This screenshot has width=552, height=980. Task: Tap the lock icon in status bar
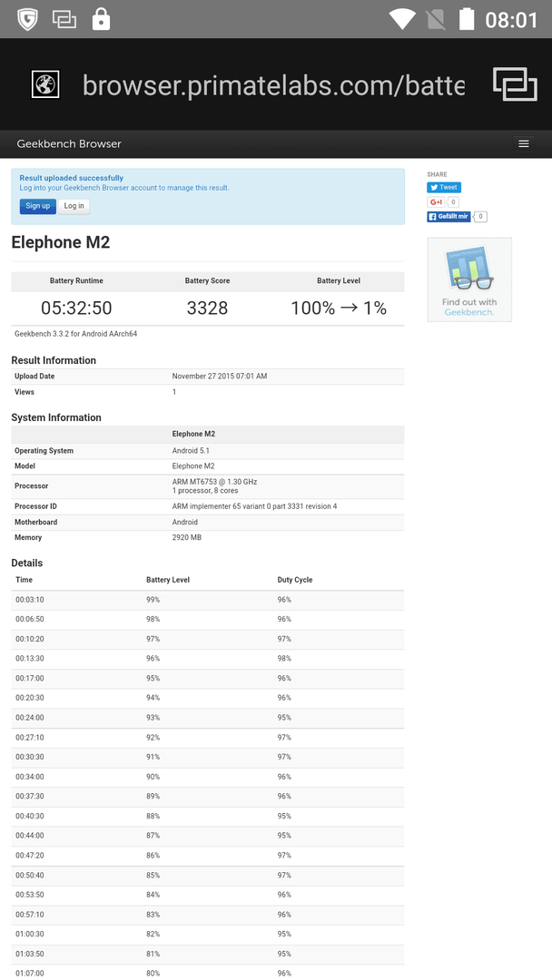coord(101,19)
